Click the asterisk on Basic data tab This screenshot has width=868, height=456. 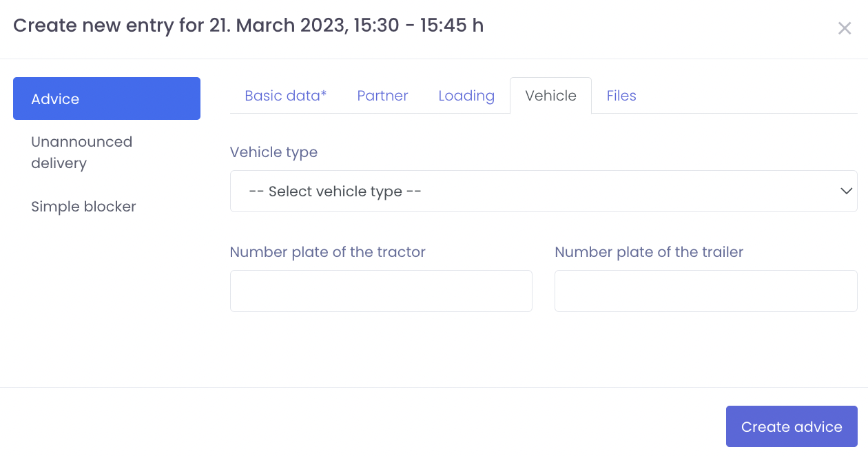tap(324, 94)
